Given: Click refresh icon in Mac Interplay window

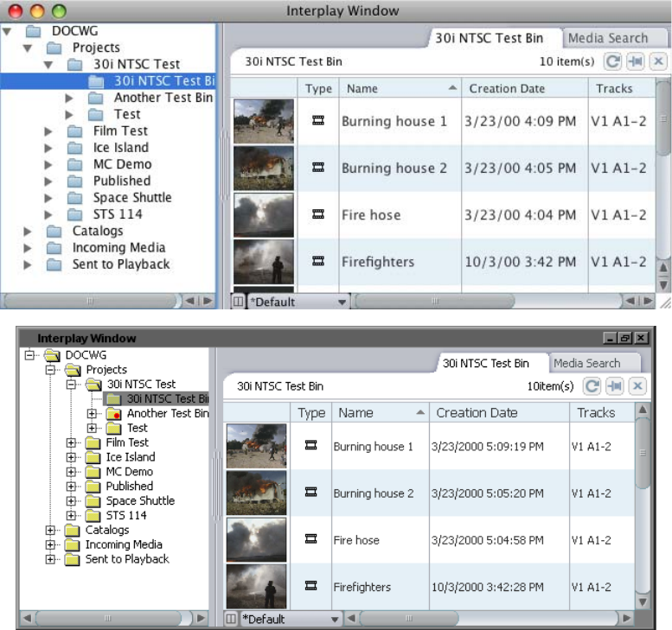Looking at the screenshot, I should point(612,61).
